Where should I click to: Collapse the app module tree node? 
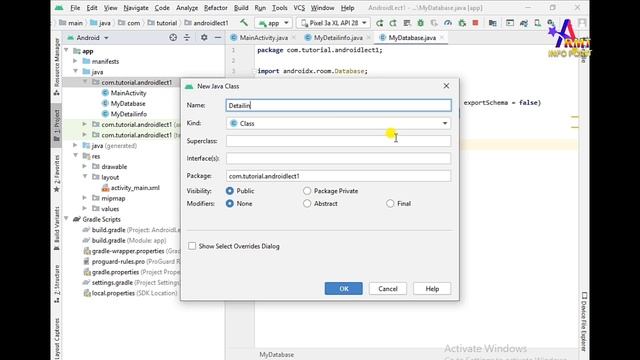[67, 51]
